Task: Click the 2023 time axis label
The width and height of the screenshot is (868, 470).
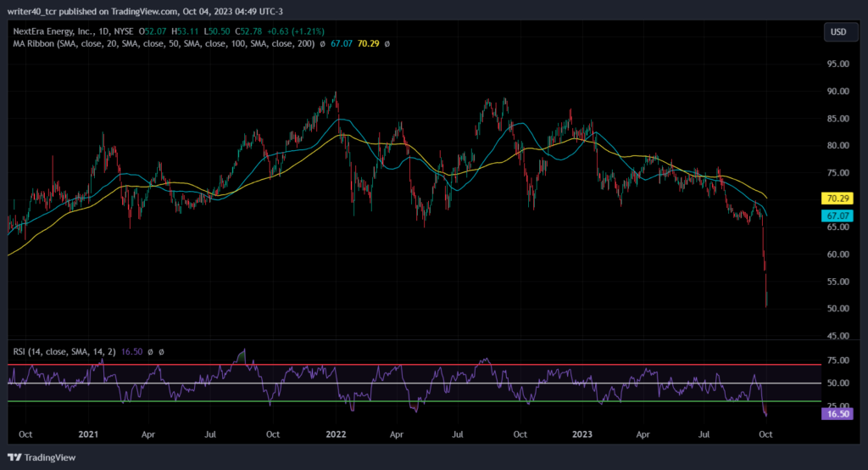Action: (x=581, y=434)
